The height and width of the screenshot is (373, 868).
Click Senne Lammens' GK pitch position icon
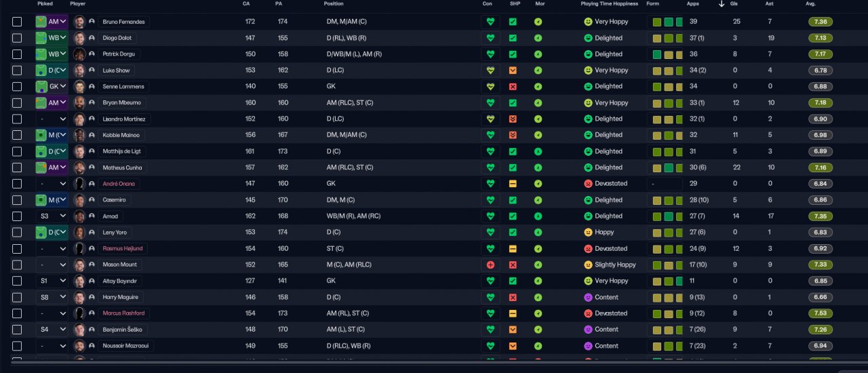coord(41,87)
